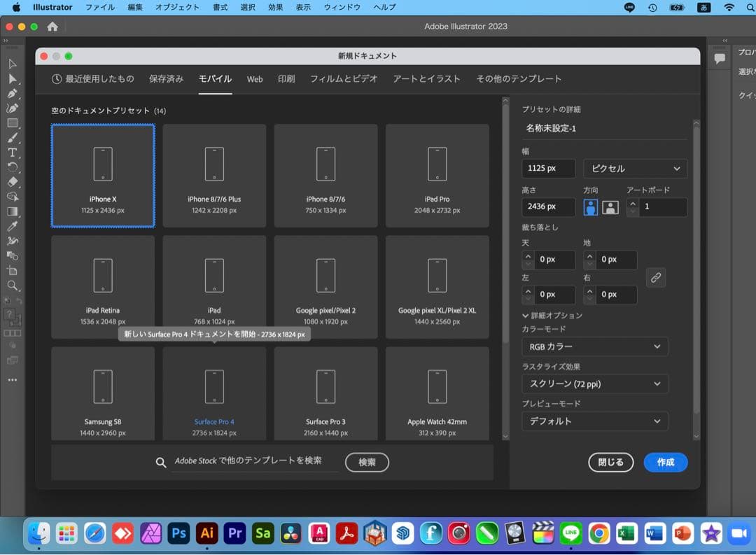Viewport: 756px width, 555px height.
Task: Toggle the bleed link chain icon
Action: 655,278
